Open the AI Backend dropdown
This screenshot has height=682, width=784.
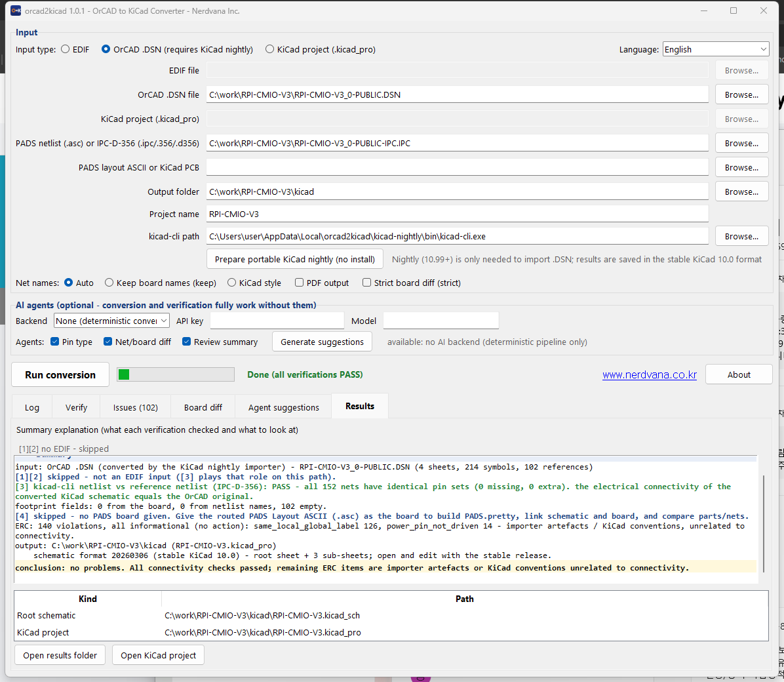(111, 321)
